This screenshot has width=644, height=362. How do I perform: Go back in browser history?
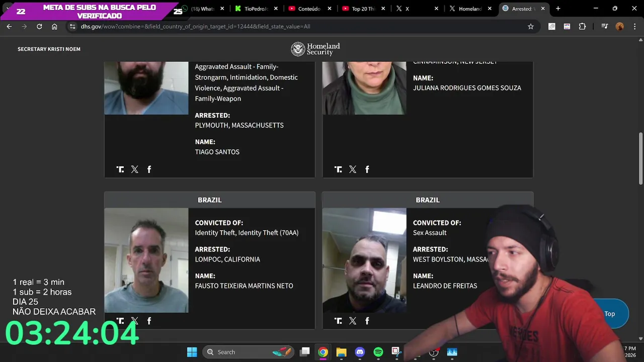tap(9, 27)
